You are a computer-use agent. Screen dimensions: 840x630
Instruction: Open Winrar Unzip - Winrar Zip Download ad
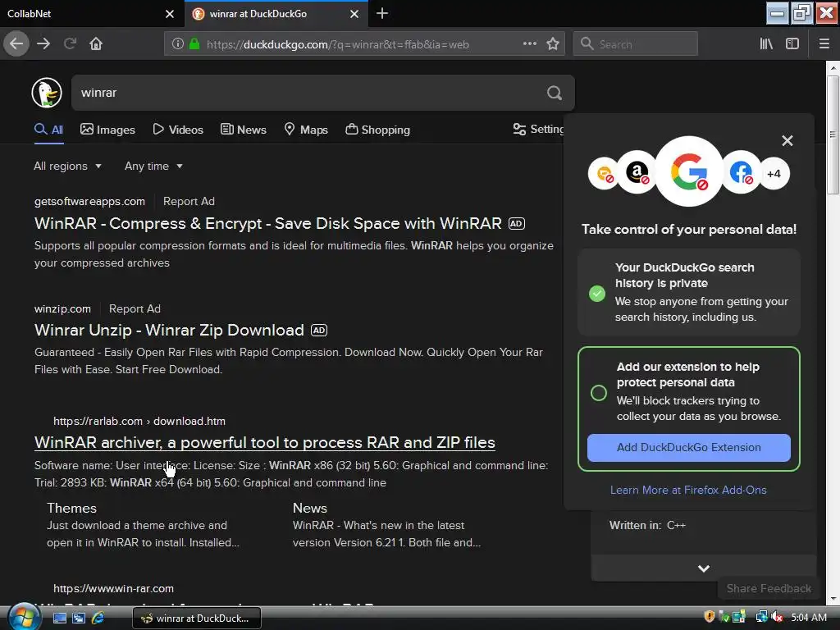169,330
